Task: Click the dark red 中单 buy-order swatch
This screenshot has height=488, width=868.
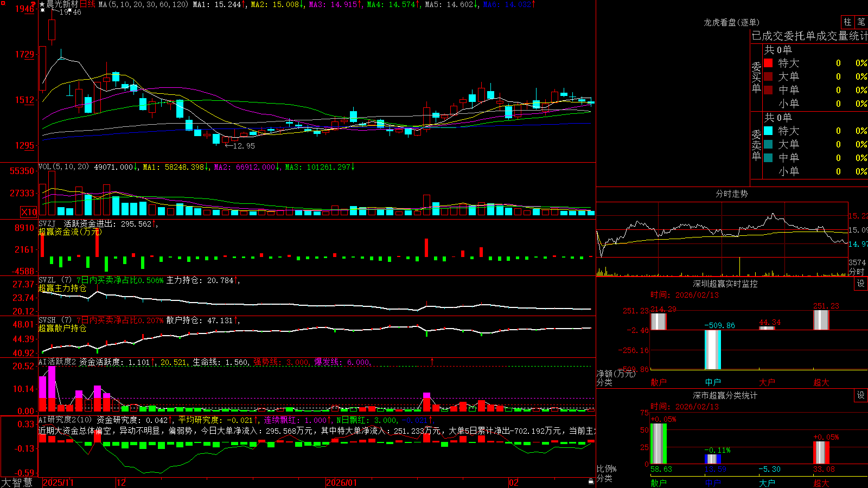Action: (x=768, y=90)
